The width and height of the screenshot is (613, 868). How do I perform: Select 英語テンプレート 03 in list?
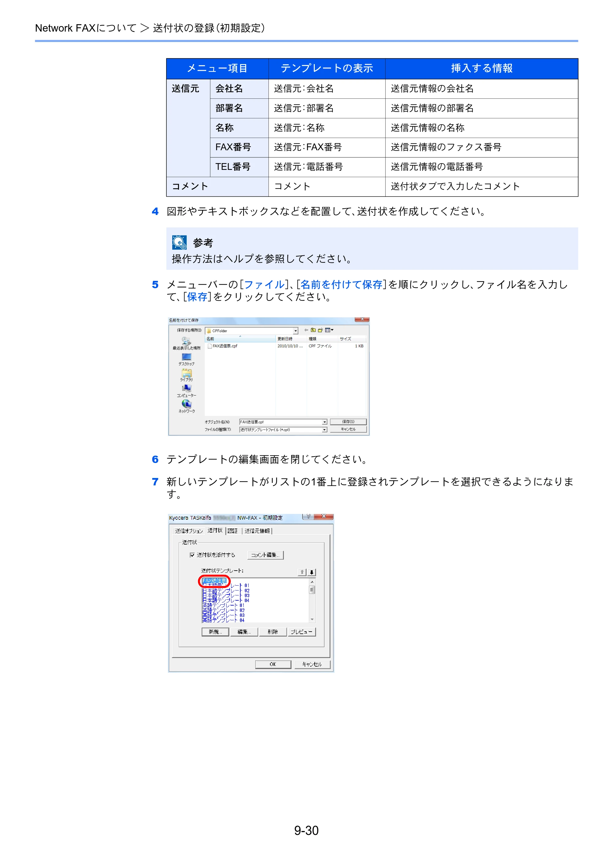(223, 615)
